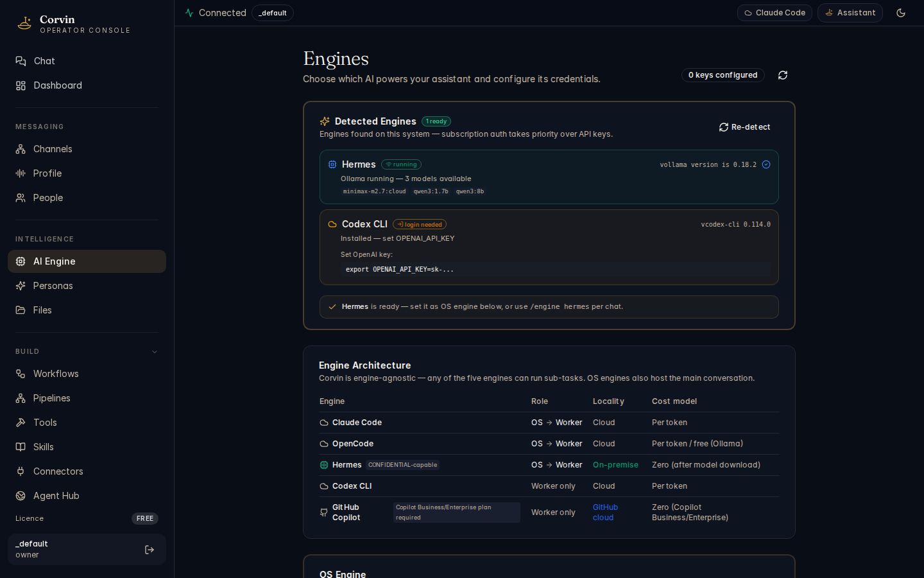The height and width of the screenshot is (578, 924).
Task: Click the Copilot Business/Enterprise plan required tag
Action: pos(457,512)
